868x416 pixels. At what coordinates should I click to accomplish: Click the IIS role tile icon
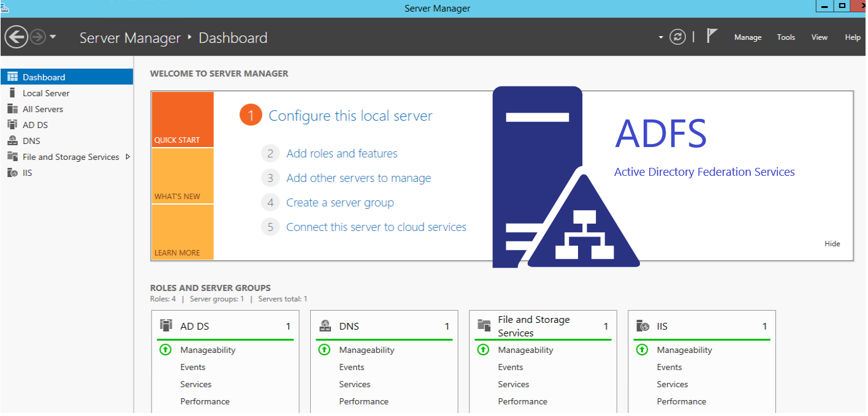[642, 326]
